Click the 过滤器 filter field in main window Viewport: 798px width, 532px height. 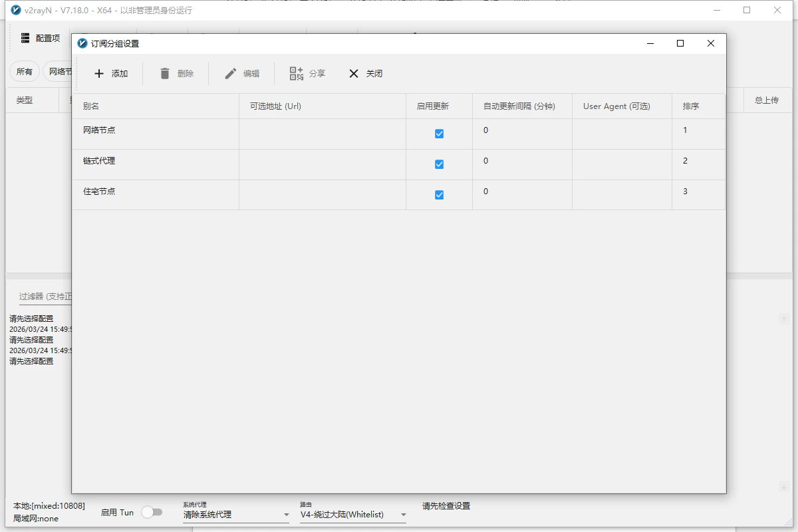(45, 297)
